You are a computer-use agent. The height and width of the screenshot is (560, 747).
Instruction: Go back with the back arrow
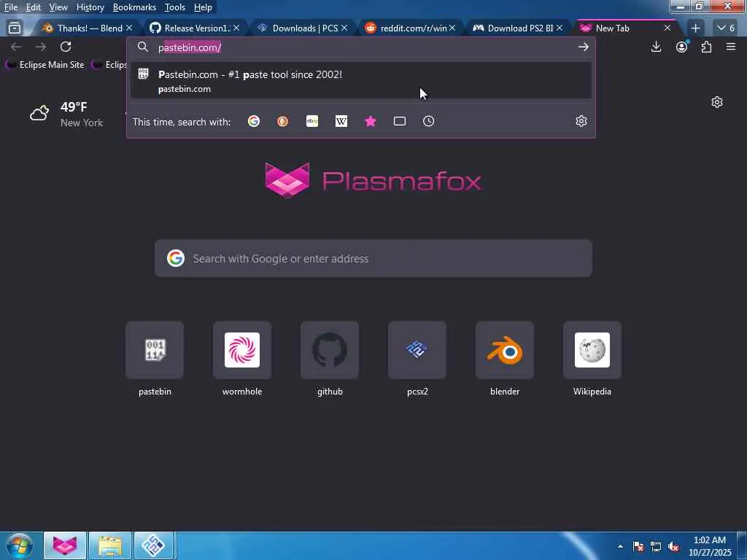pos(16,47)
